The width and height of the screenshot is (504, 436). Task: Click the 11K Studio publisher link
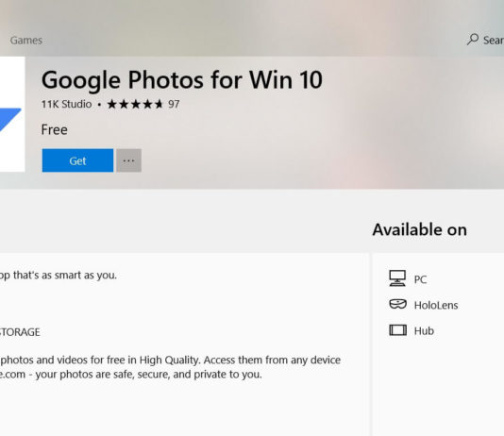(x=66, y=104)
